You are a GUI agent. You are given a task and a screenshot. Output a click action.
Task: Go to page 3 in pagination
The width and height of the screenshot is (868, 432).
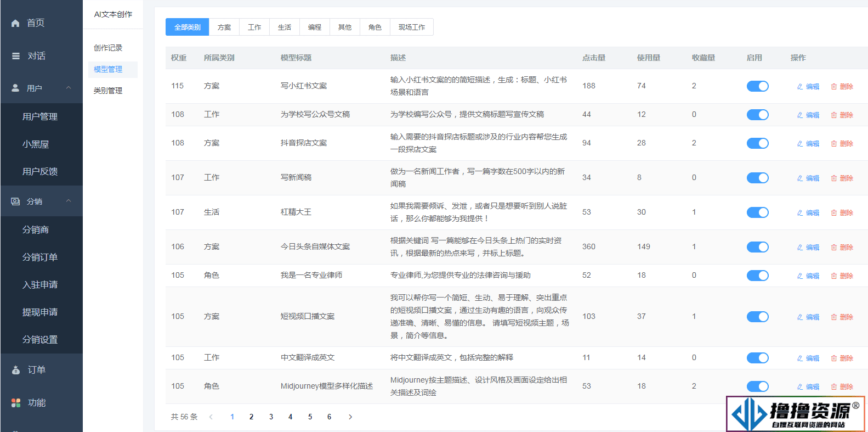[x=271, y=417]
